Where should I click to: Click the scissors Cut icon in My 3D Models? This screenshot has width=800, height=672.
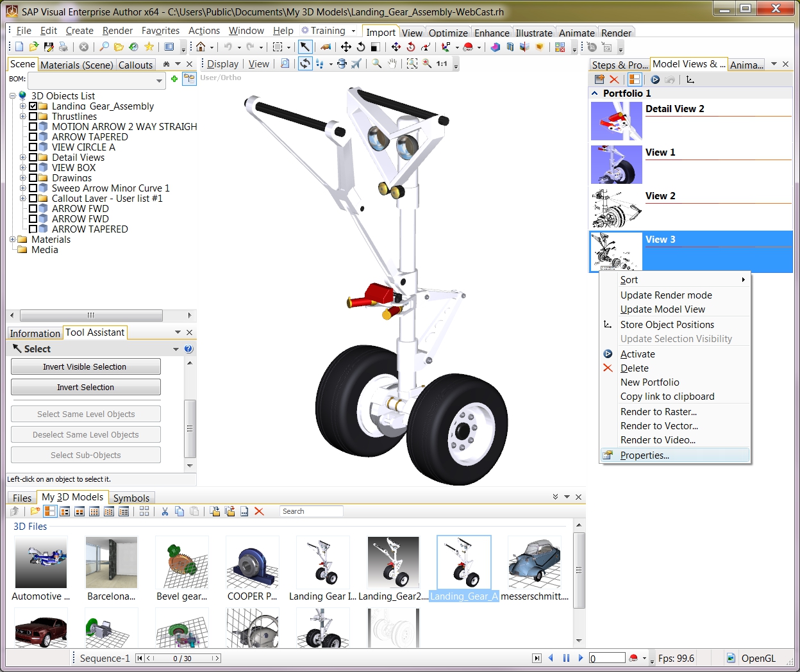point(165,511)
